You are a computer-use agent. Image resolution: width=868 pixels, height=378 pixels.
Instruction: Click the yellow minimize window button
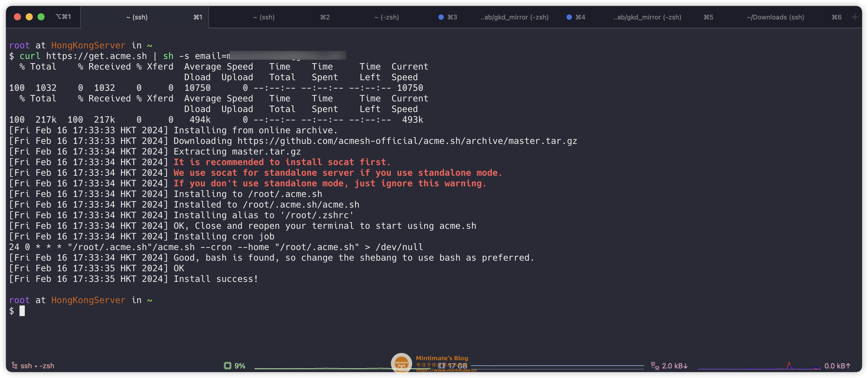coord(29,17)
